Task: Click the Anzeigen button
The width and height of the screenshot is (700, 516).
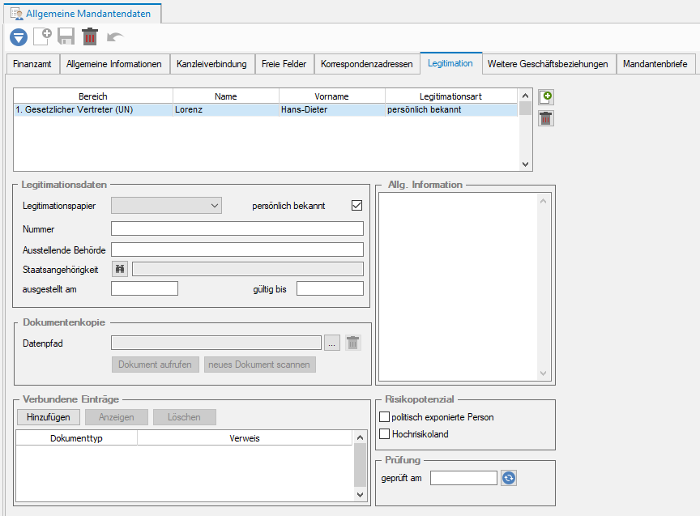Action: pos(117,417)
